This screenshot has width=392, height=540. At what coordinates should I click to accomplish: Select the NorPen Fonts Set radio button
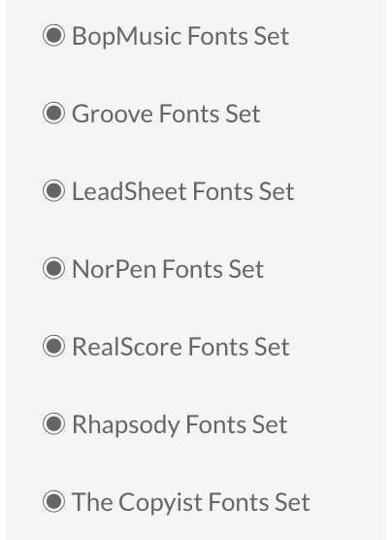pyautogui.click(x=53, y=268)
